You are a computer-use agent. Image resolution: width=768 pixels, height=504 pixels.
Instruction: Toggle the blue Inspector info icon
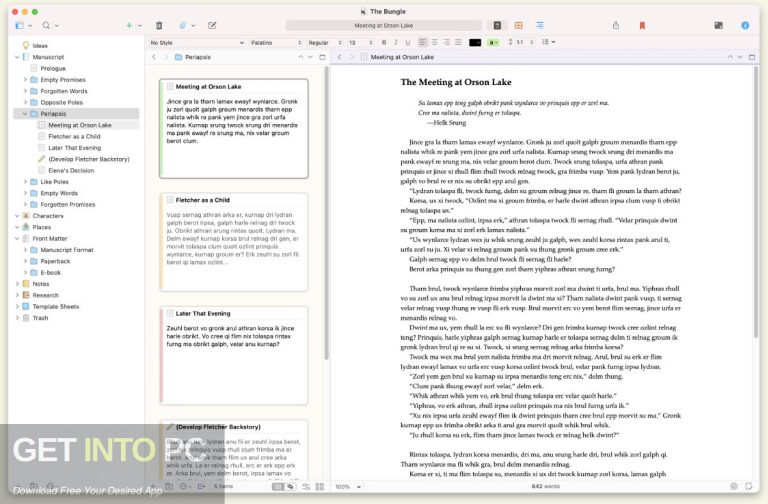[745, 25]
